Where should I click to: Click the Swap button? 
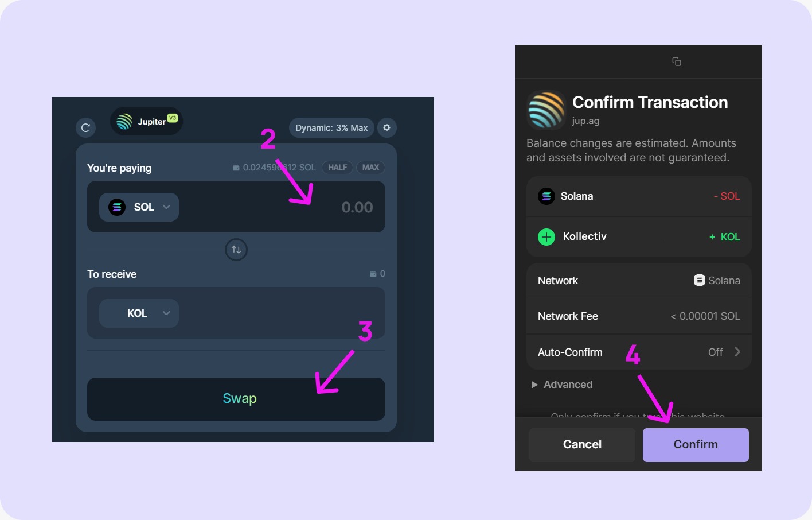click(x=236, y=399)
